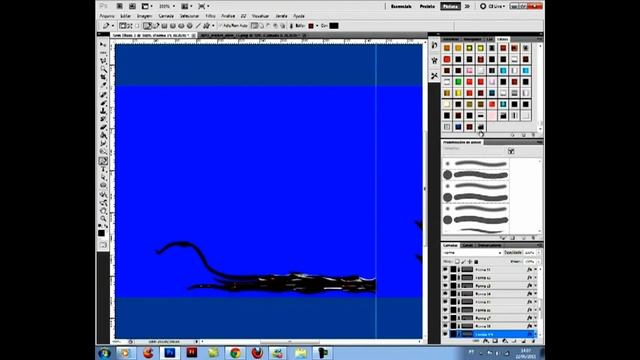
Task: Switch to Essenciais workspace
Action: (x=401, y=6)
